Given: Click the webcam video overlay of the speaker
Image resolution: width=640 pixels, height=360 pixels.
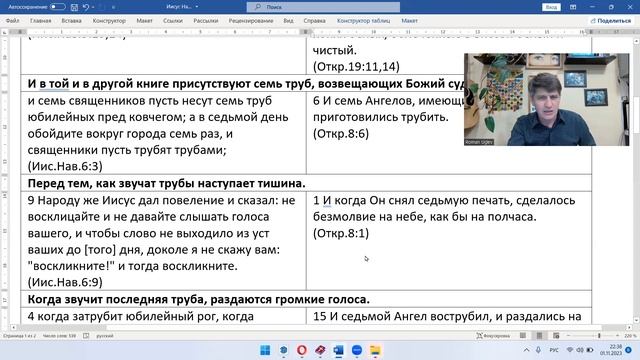Looking at the screenshot, I should pos(547,99).
